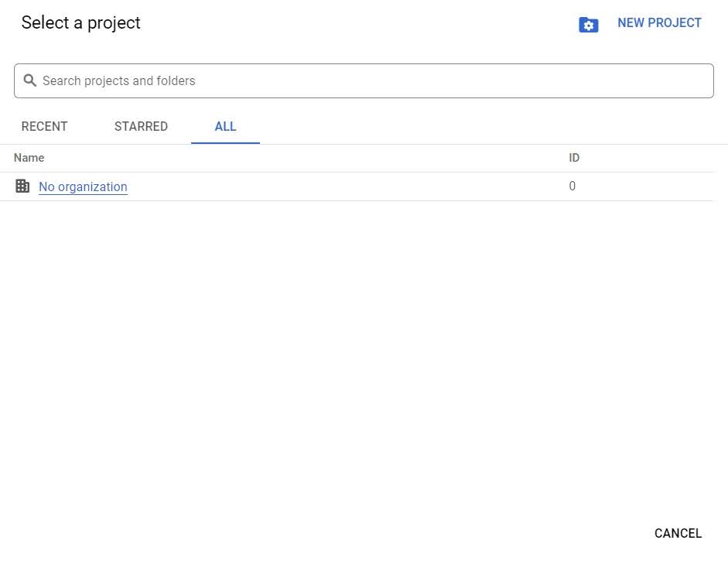The image size is (728, 564).
Task: Click the folder-gear New Project icon
Action: click(588, 24)
